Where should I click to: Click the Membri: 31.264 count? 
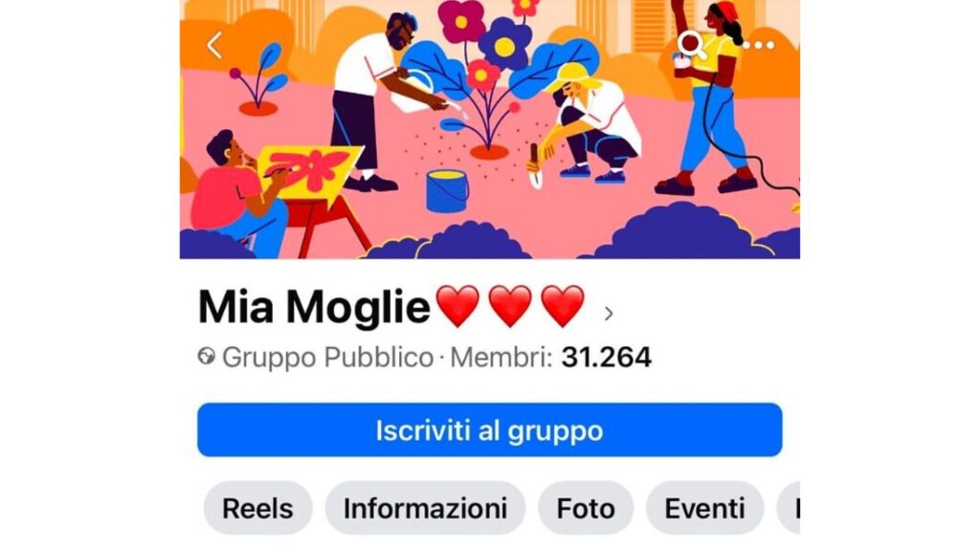(550, 358)
